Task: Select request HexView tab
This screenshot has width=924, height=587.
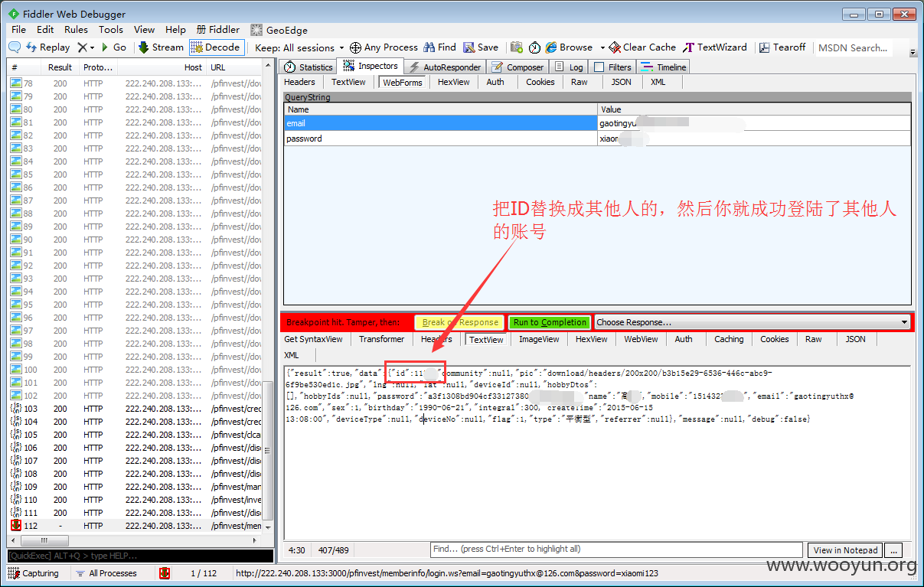Action: tap(454, 82)
